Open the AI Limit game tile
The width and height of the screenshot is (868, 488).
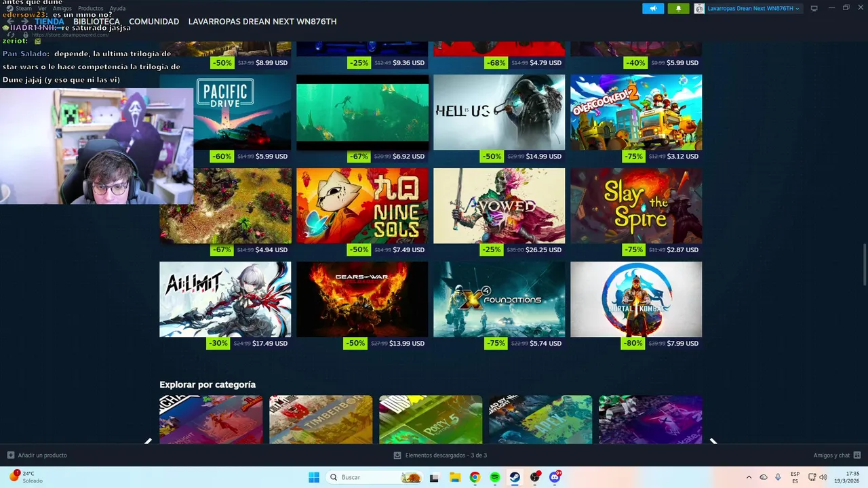225,300
